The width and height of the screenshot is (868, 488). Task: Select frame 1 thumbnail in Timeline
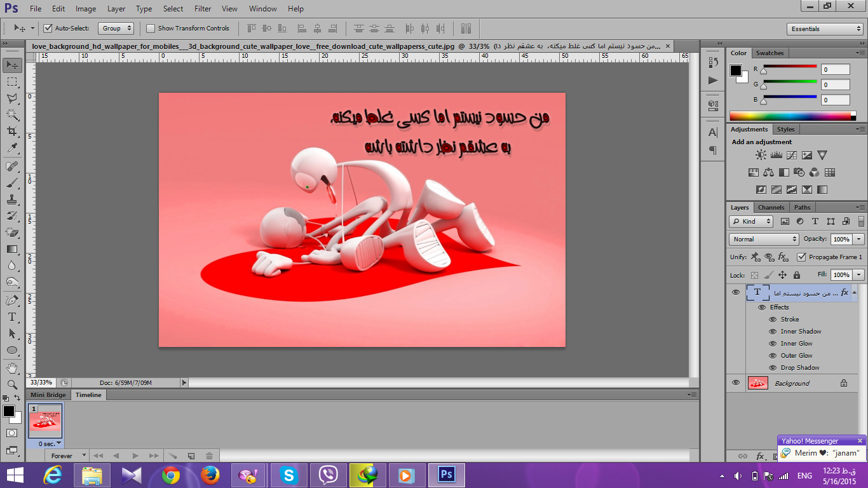45,421
